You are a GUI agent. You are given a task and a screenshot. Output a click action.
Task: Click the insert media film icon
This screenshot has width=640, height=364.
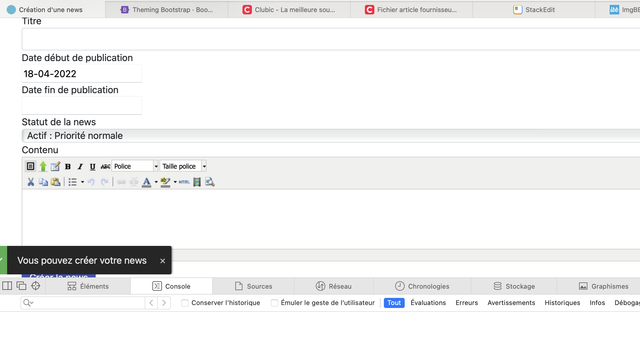pyautogui.click(x=197, y=182)
